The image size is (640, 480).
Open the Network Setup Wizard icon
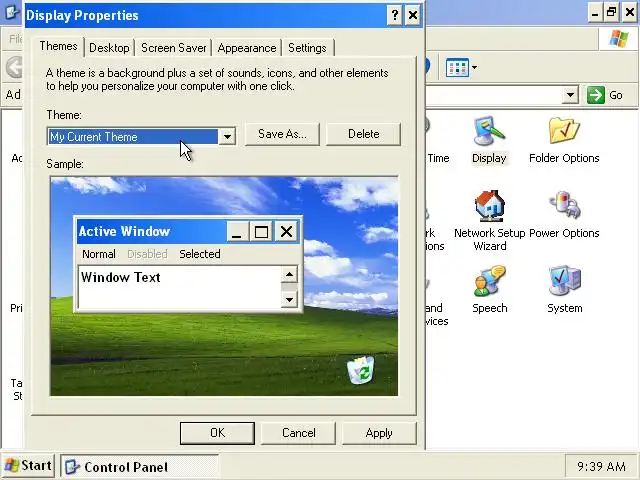(489, 221)
